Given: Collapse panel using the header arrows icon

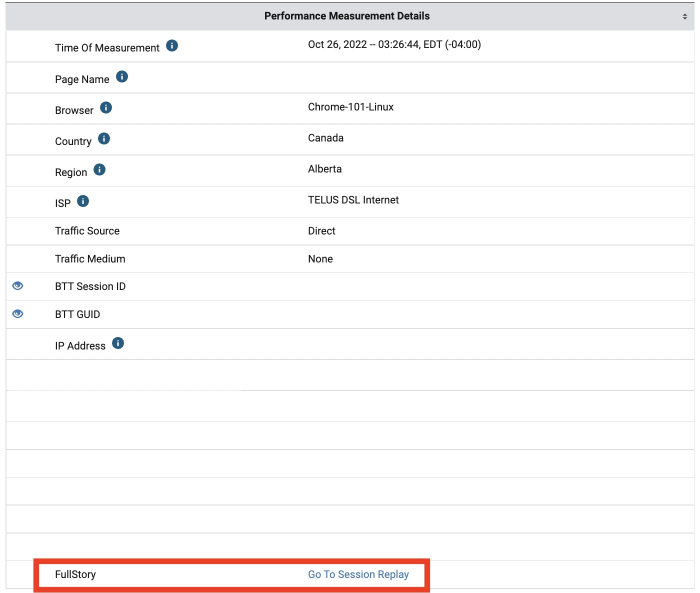Looking at the screenshot, I should (x=684, y=16).
